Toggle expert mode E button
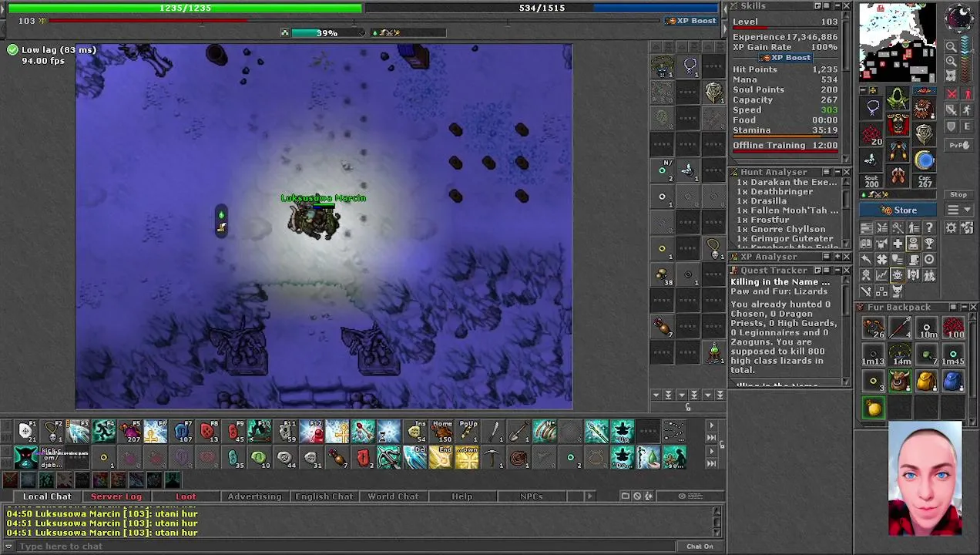The width and height of the screenshot is (980, 555). 967,126
